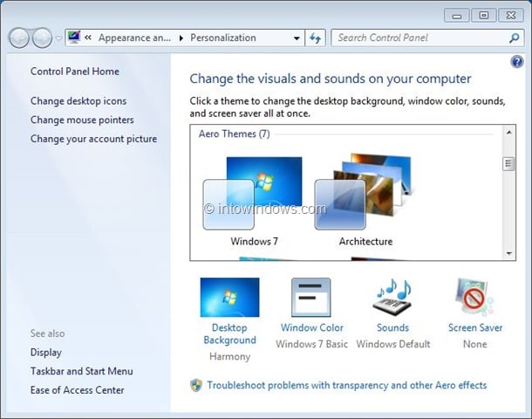Expand the arrow between Appearance and Personalization
This screenshot has height=419, width=532.
[x=181, y=38]
